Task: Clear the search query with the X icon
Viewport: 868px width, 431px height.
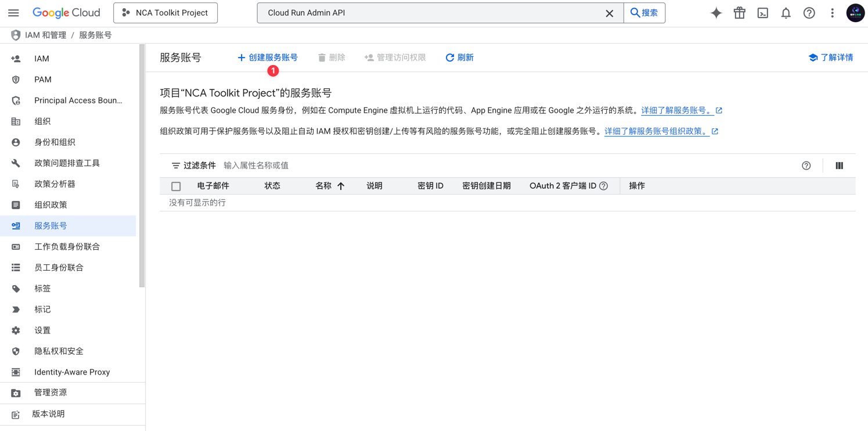Action: (x=609, y=13)
